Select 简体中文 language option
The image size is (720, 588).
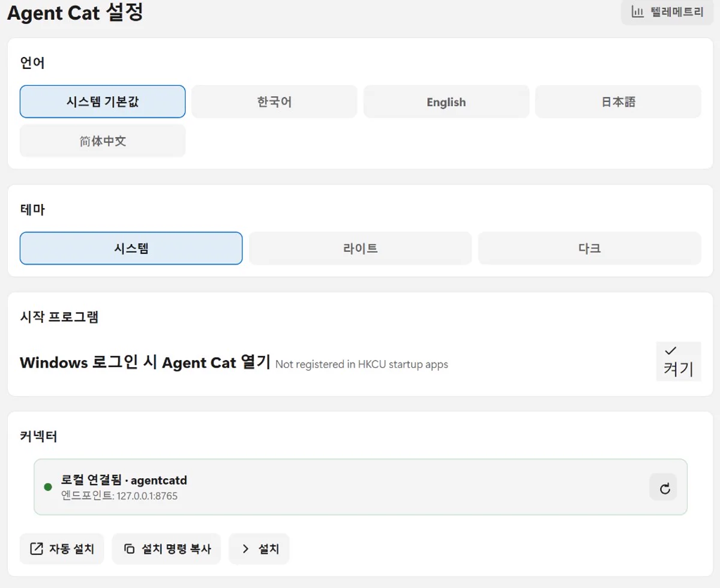tap(103, 141)
